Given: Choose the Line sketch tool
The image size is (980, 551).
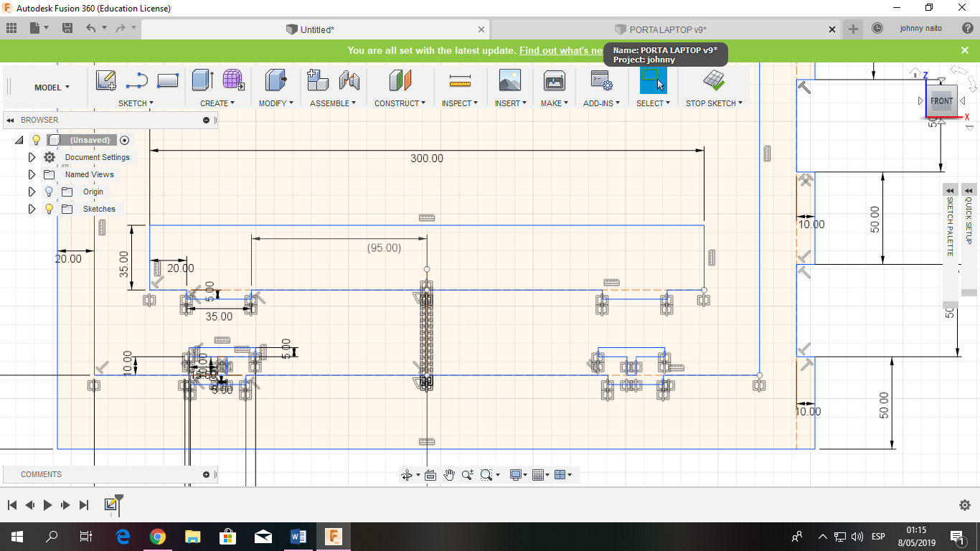Looking at the screenshot, I should [x=136, y=80].
